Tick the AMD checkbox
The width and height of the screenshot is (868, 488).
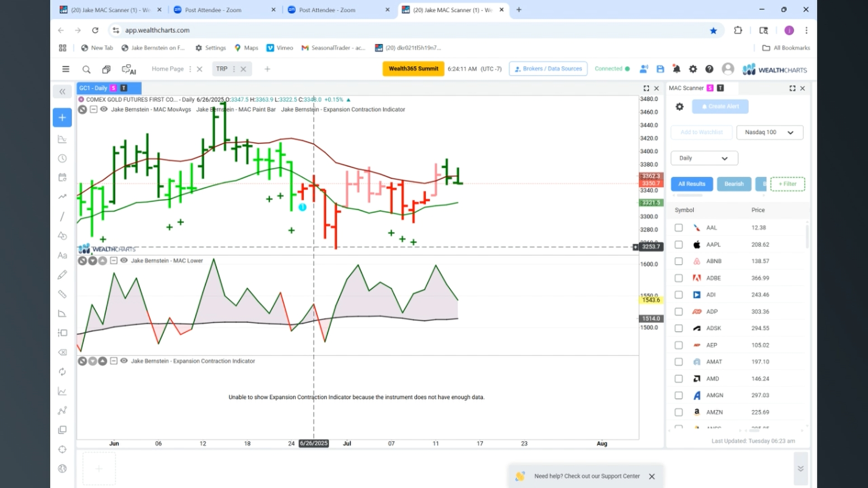click(679, 379)
